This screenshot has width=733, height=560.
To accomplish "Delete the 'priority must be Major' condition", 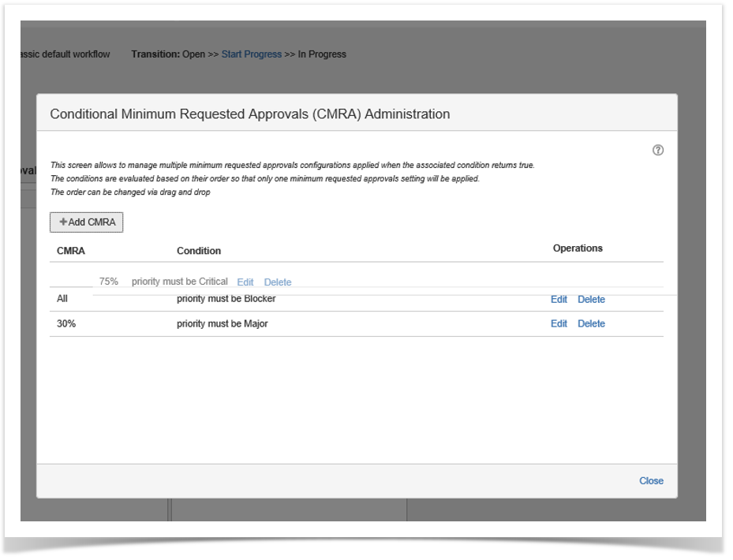I will click(x=591, y=323).
